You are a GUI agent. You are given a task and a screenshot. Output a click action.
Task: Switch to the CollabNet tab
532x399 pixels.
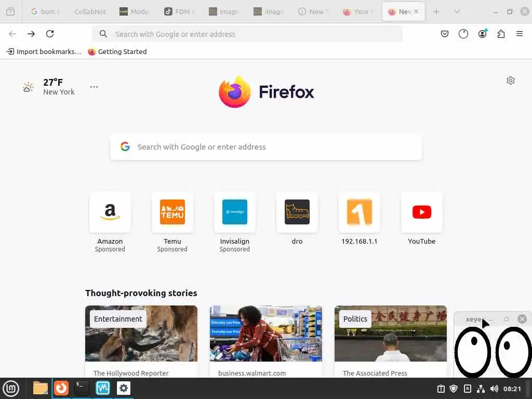click(x=90, y=11)
